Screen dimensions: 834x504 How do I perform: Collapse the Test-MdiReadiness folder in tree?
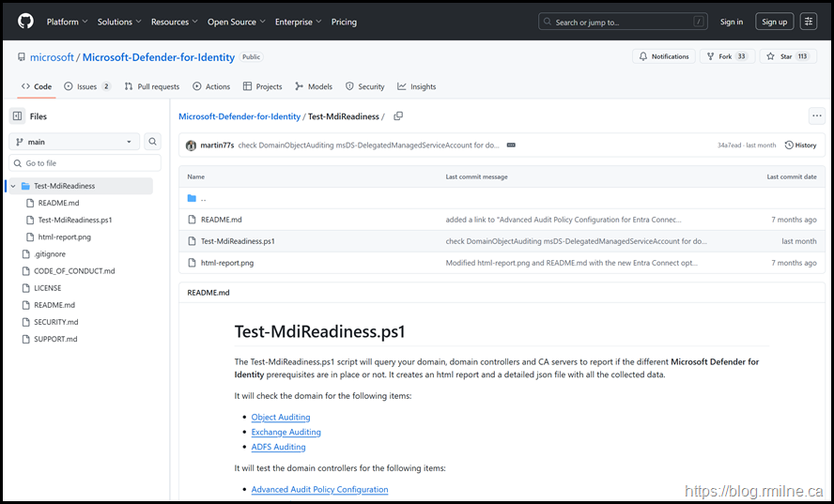(13, 186)
